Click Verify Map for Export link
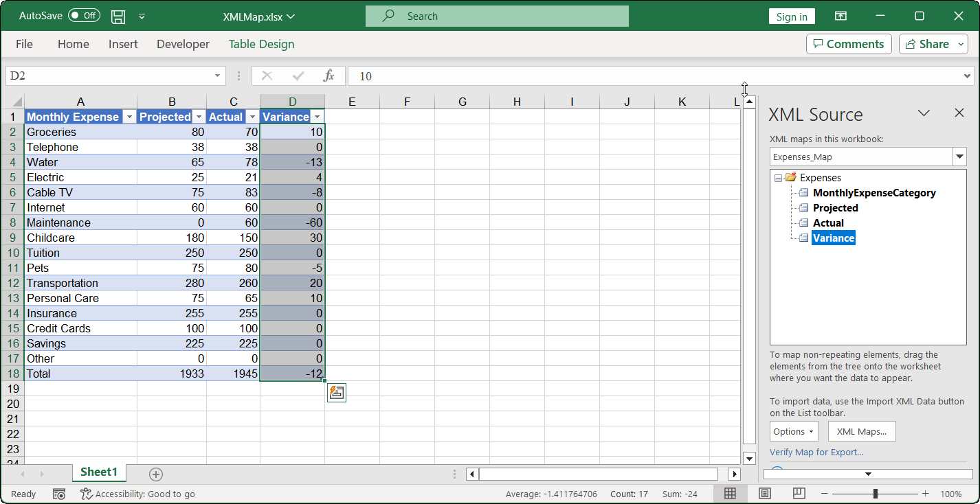The image size is (980, 504). point(816,452)
